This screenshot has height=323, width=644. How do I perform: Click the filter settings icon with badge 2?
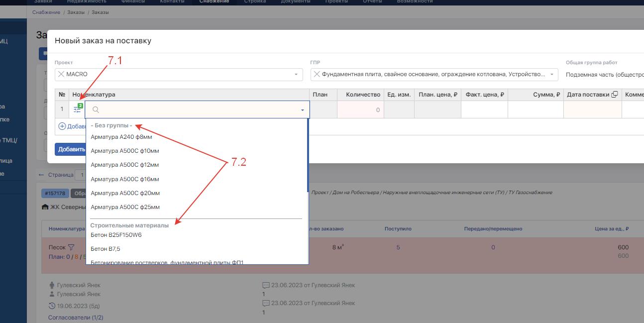tap(77, 109)
